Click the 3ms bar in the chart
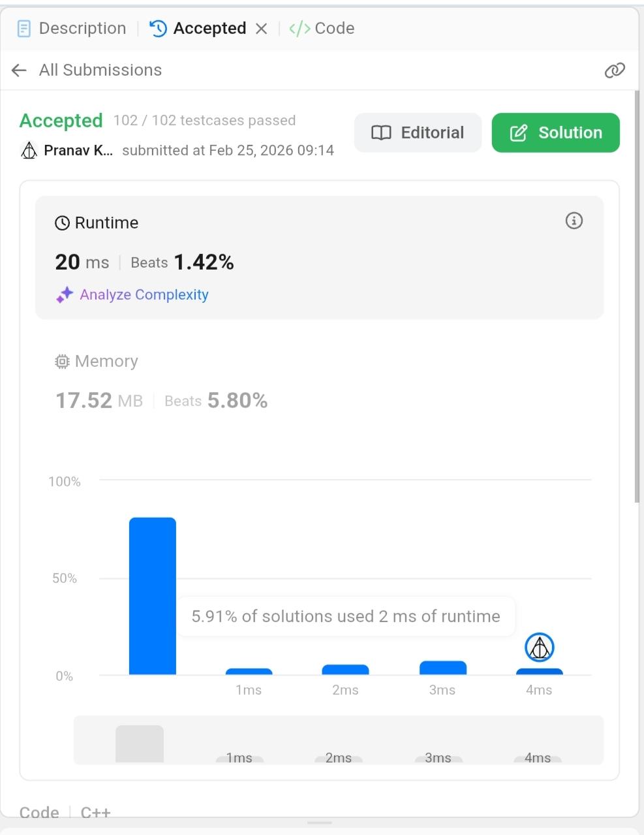 443,668
